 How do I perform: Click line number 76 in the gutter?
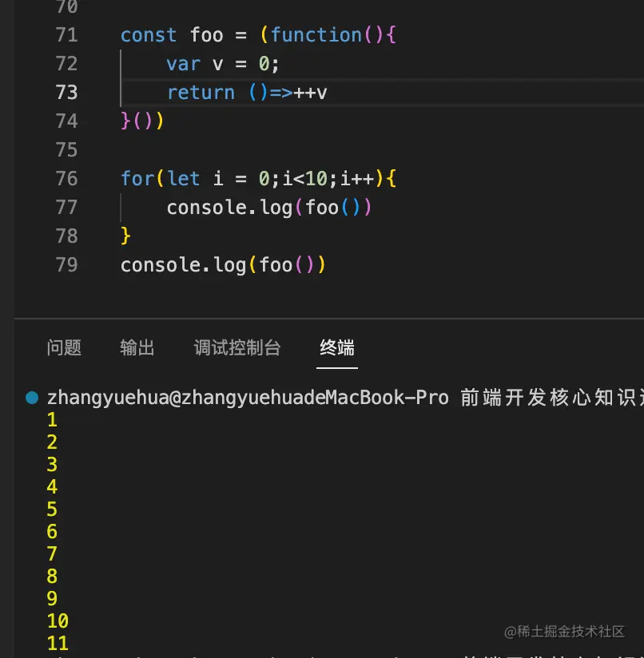(67, 178)
